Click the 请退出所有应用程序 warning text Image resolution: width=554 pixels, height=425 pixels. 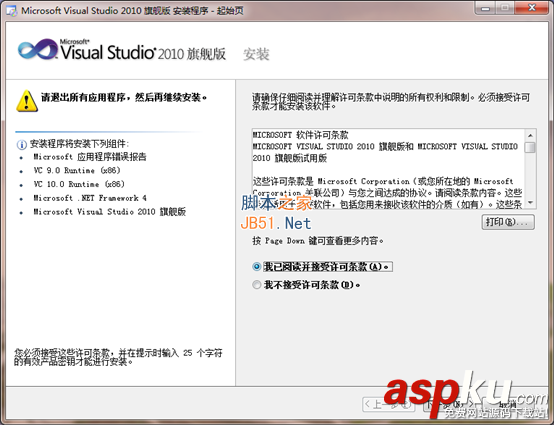124,97
